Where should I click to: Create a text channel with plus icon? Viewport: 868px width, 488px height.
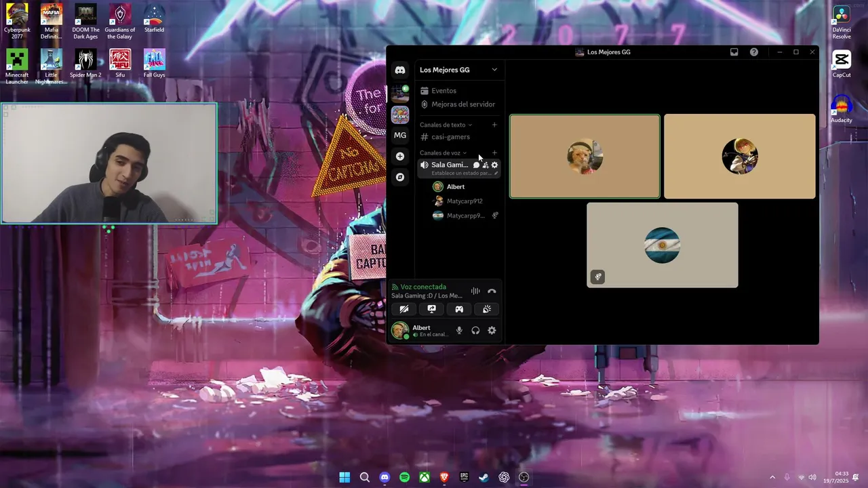pos(494,125)
